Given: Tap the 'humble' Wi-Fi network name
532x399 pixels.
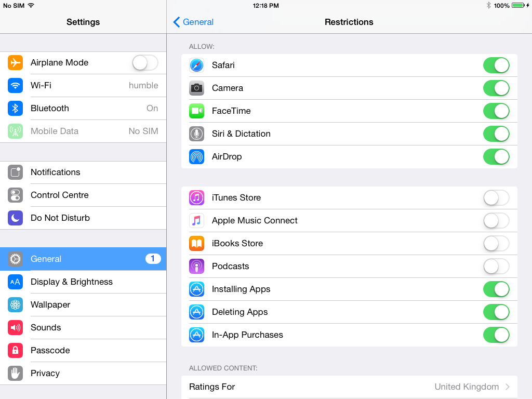Looking at the screenshot, I should coord(143,86).
